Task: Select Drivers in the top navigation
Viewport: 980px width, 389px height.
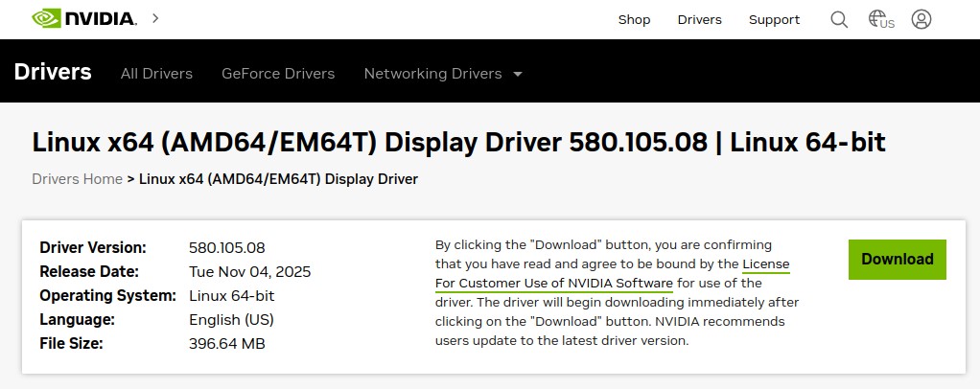Action: click(x=699, y=19)
